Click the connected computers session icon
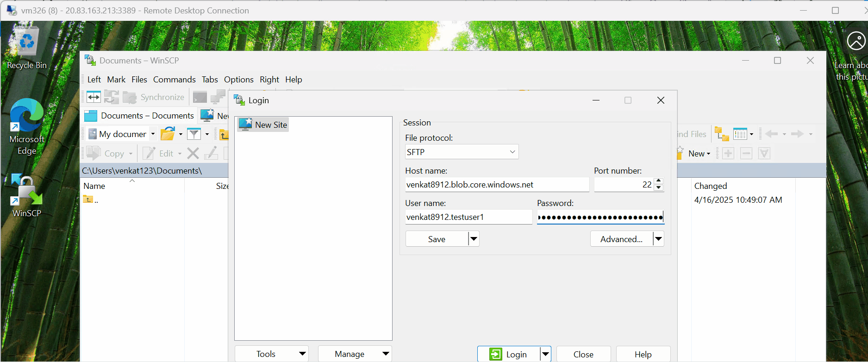Viewport: 868px width, 362px height. click(x=218, y=97)
